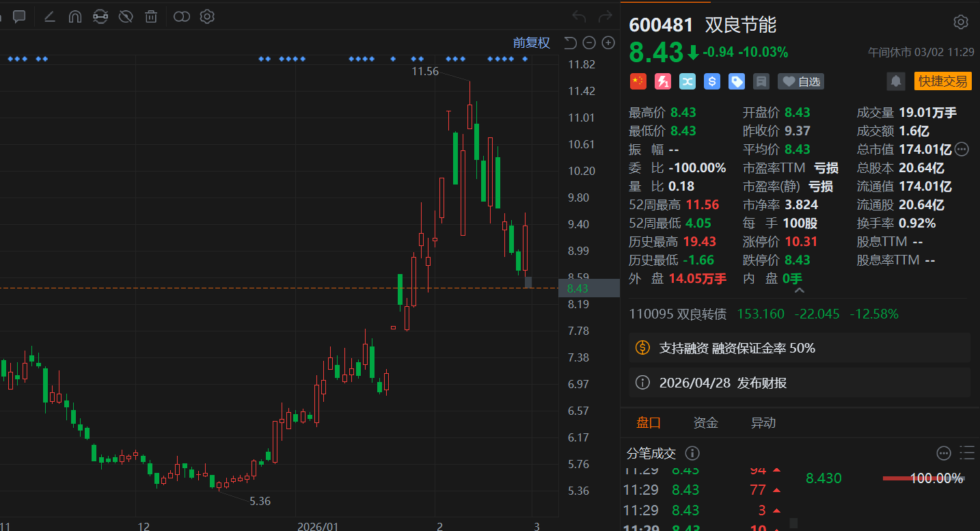Set a price alert with the bell icon
The image size is (980, 531).
click(x=896, y=81)
